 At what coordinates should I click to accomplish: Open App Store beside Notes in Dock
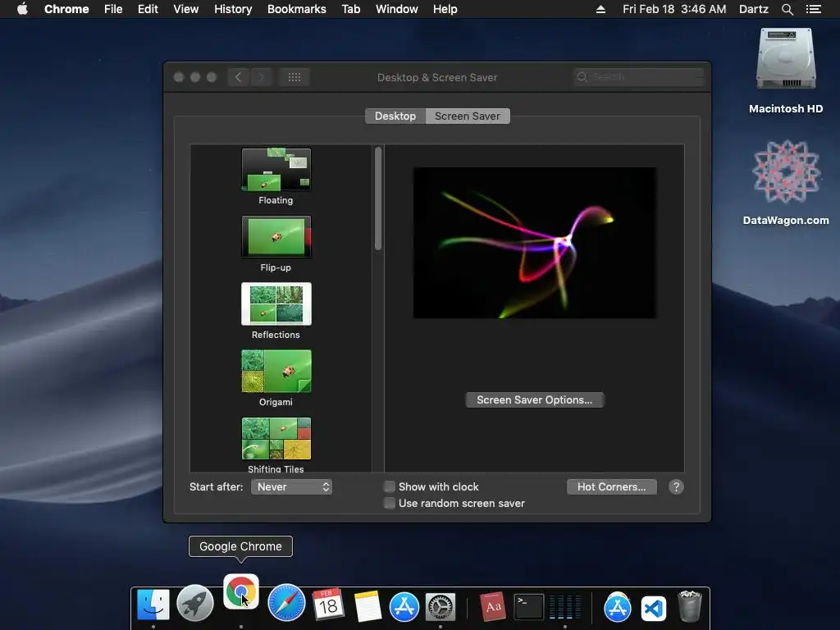(404, 606)
